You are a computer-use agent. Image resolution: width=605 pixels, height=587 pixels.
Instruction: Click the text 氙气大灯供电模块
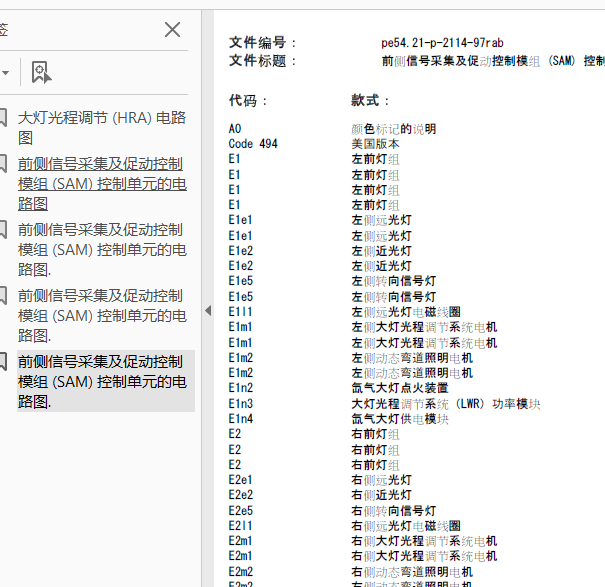tap(400, 419)
